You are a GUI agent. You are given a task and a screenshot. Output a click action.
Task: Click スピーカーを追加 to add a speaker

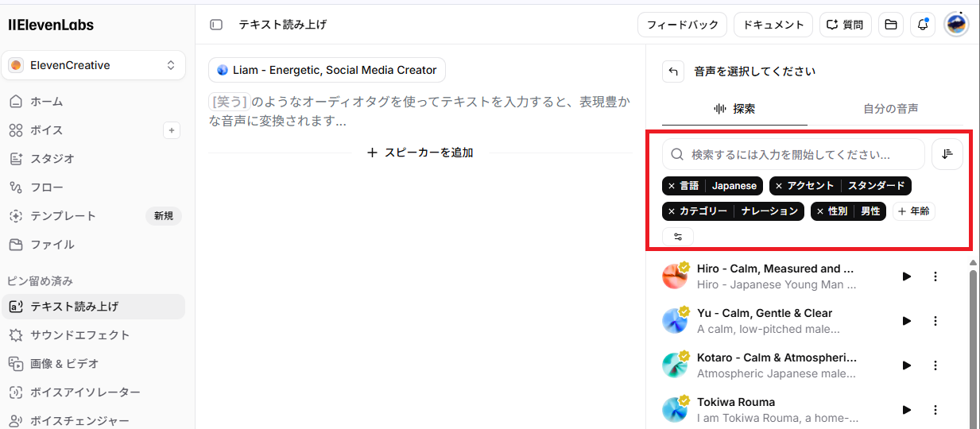(x=420, y=153)
